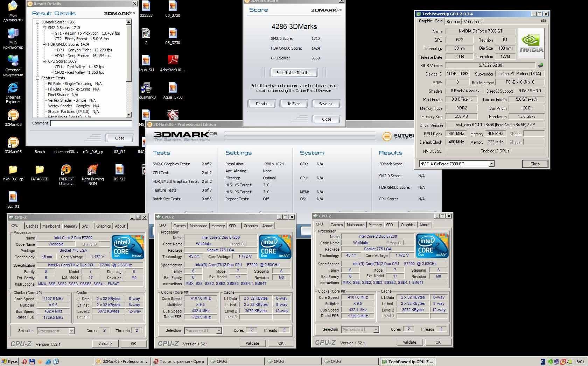This screenshot has width=588, height=366.
Task: Switch to Validation tab in GPU-Z
Action: click(472, 21)
